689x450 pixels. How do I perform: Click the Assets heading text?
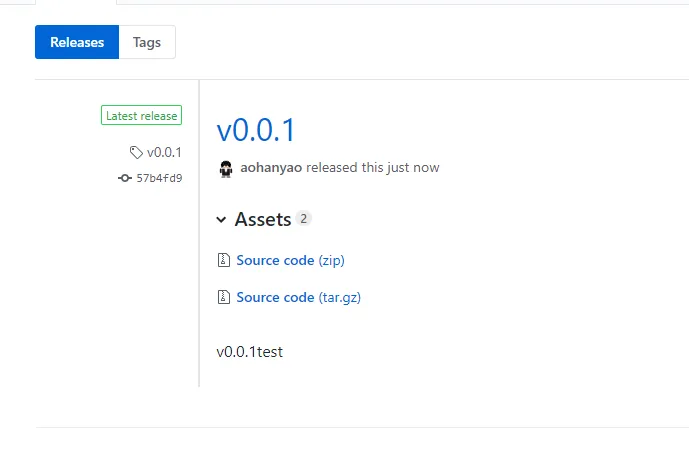point(263,219)
